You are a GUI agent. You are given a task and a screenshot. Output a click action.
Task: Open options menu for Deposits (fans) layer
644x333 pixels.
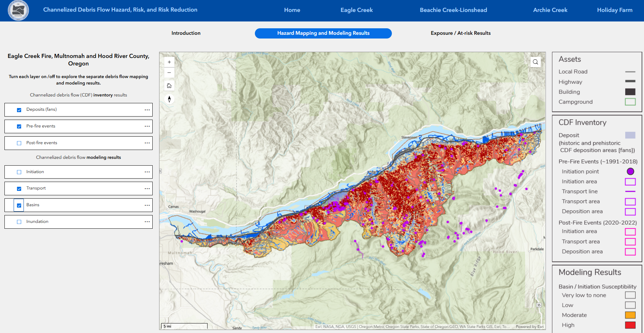pyautogui.click(x=147, y=109)
